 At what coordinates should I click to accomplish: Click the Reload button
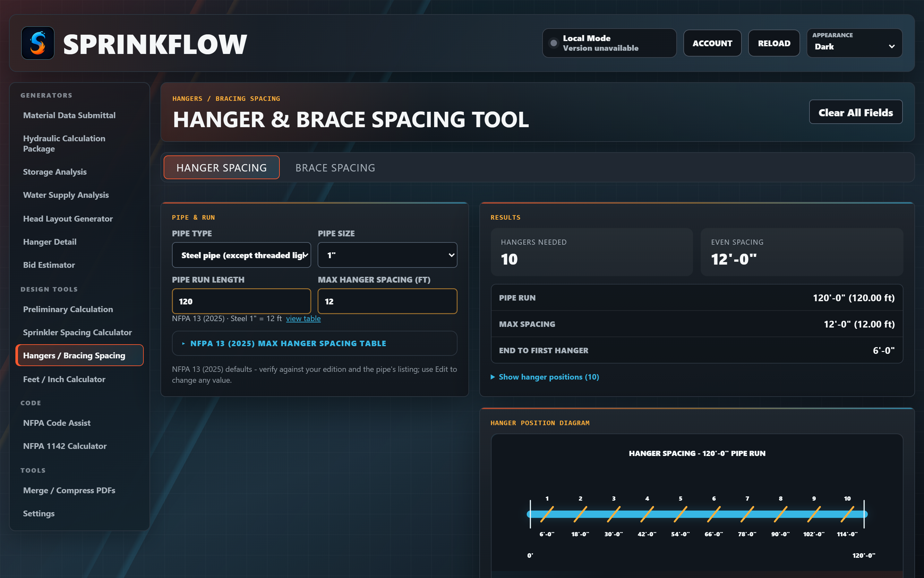point(774,43)
